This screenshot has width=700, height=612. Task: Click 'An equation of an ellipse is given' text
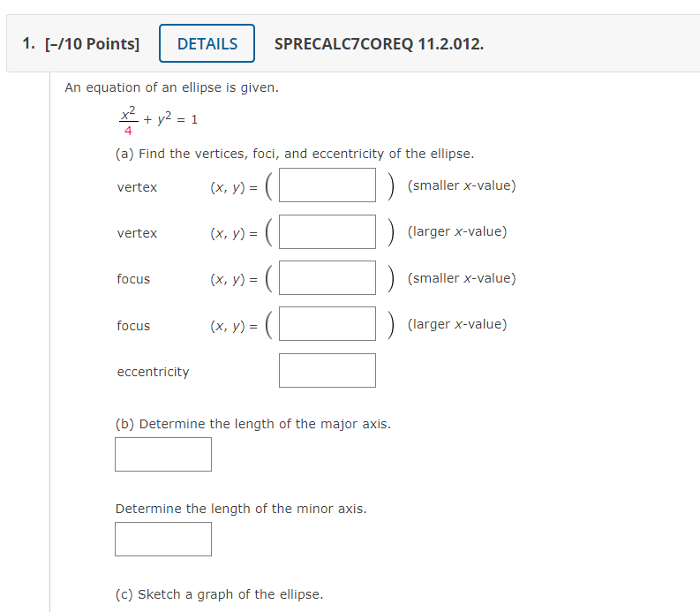point(172,87)
